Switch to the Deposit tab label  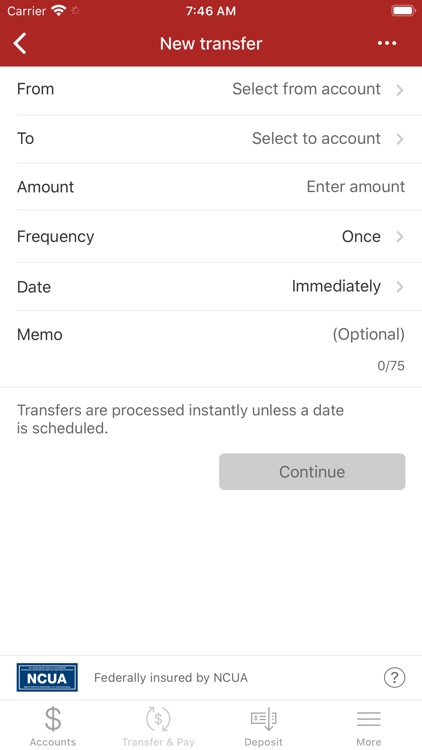click(264, 742)
